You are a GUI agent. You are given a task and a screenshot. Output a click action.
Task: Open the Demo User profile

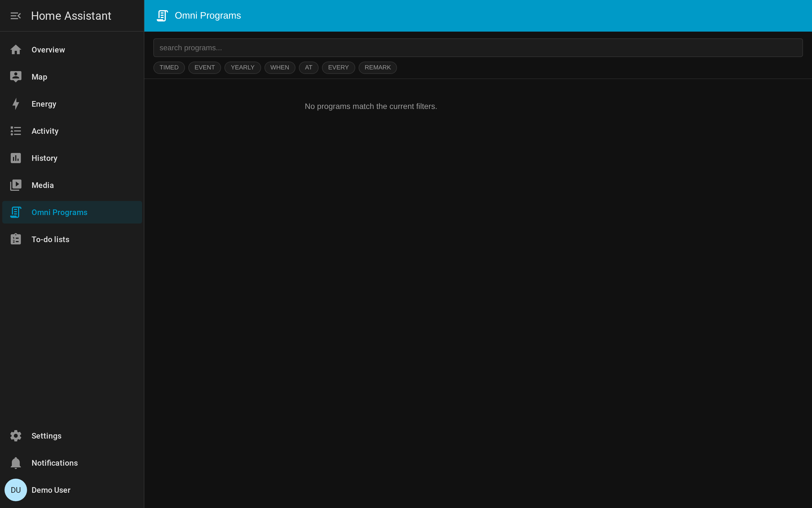[x=72, y=490]
